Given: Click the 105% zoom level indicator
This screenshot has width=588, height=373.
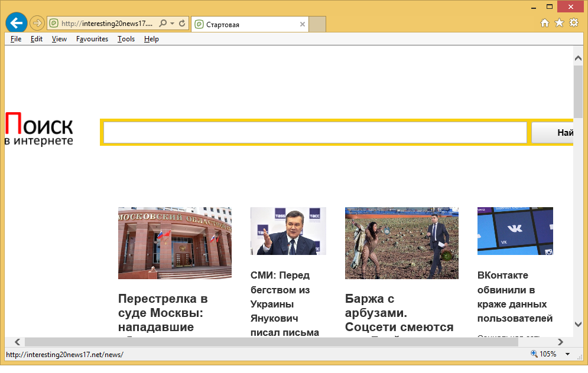Looking at the screenshot, I should pyautogui.click(x=547, y=354).
